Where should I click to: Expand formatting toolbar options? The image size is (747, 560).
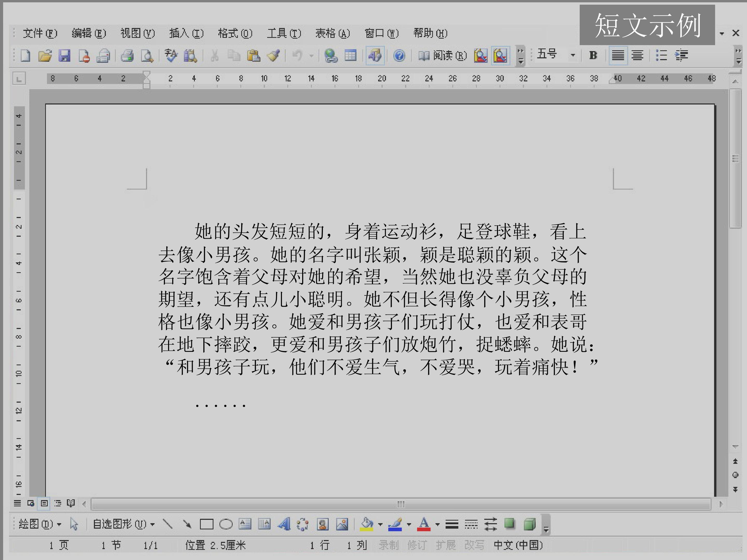click(738, 56)
